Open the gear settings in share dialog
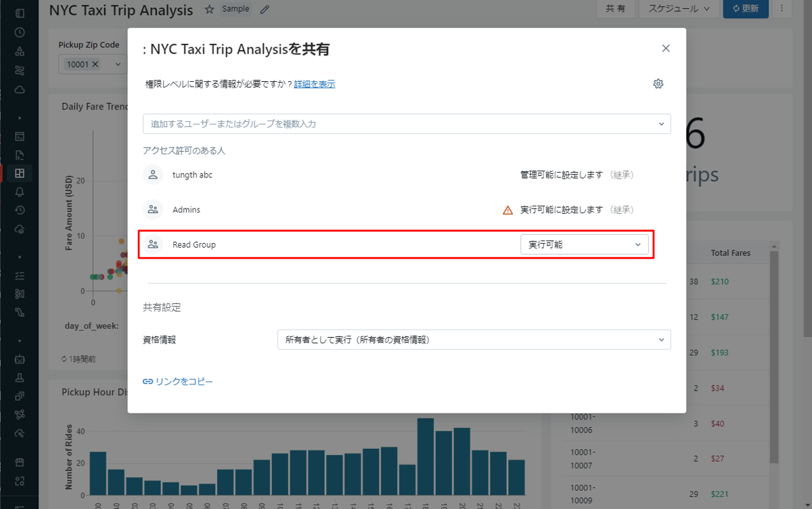Viewport: 812px width, 509px height. 658,84
